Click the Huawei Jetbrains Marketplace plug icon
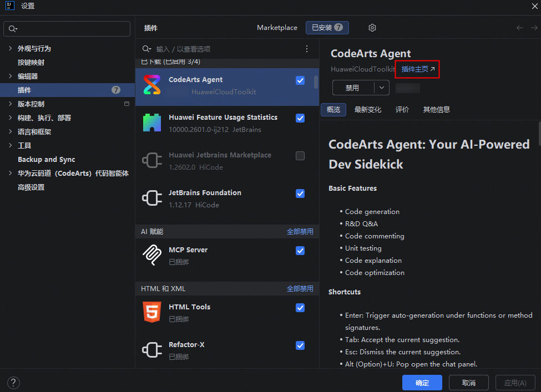 152,160
